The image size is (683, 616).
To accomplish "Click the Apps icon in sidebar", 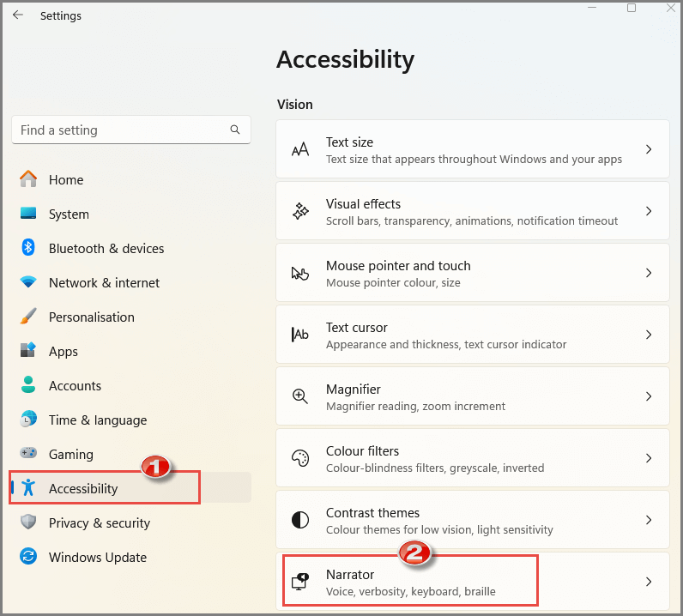I will pos(28,350).
